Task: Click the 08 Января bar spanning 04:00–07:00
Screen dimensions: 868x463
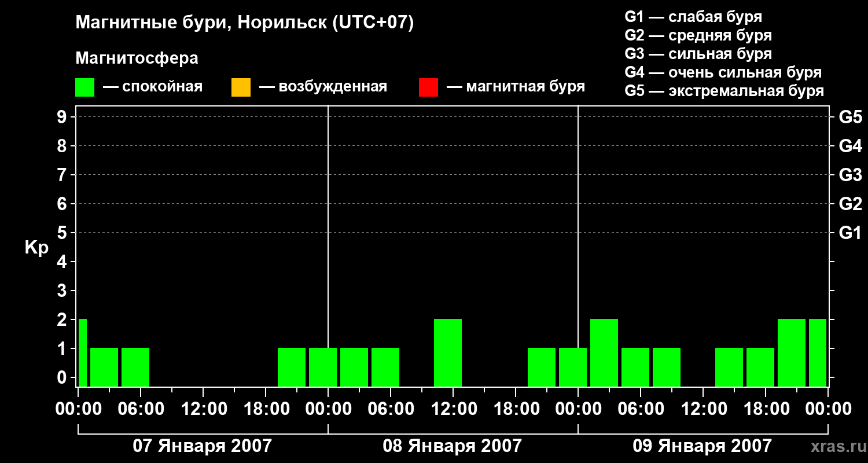Action: 385,367
